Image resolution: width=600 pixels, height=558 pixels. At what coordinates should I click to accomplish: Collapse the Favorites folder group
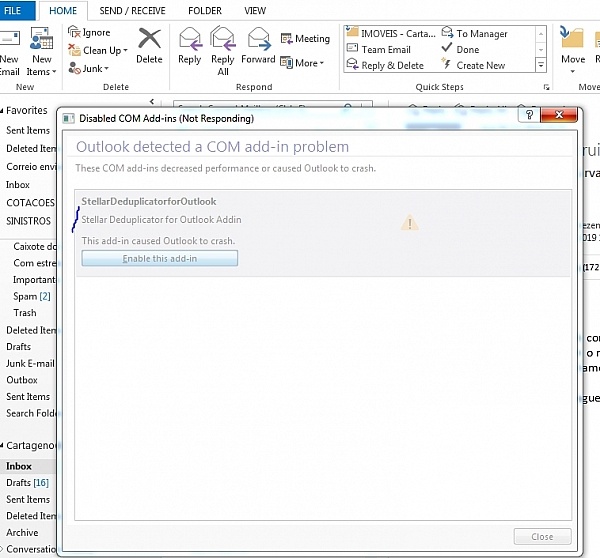pyautogui.click(x=4, y=111)
